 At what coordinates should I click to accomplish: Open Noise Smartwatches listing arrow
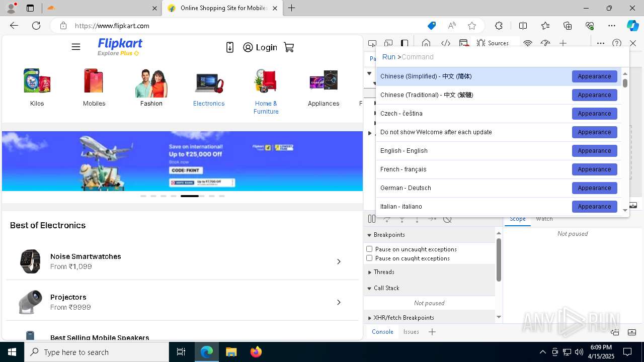339,261
